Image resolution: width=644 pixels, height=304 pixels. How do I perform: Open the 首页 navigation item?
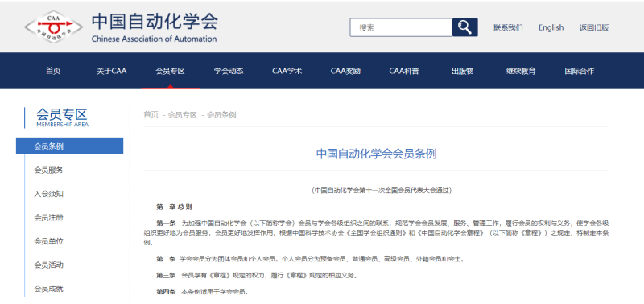[53, 71]
